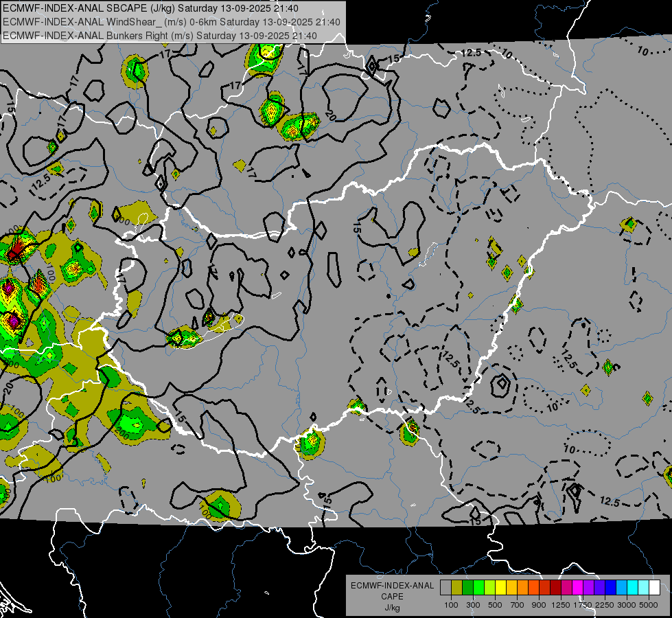
Task: Click the legend scale value 900
Action: [x=539, y=605]
